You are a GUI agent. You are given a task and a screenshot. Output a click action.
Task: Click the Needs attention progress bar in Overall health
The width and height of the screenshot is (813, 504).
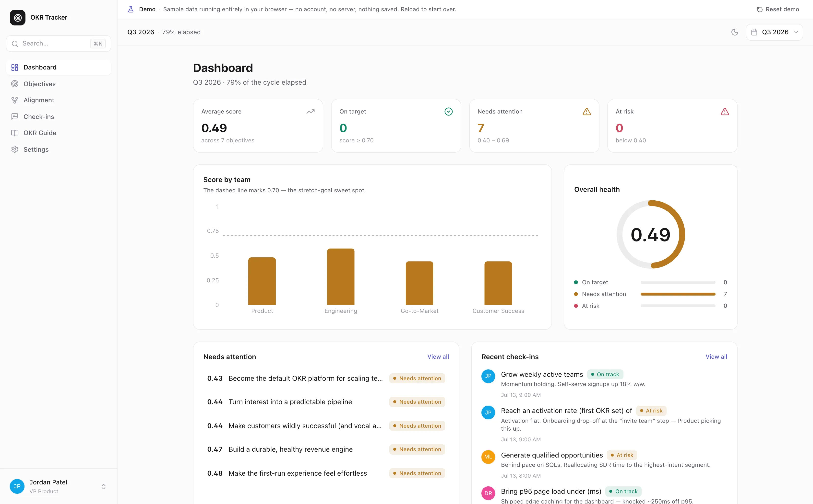coord(678,294)
